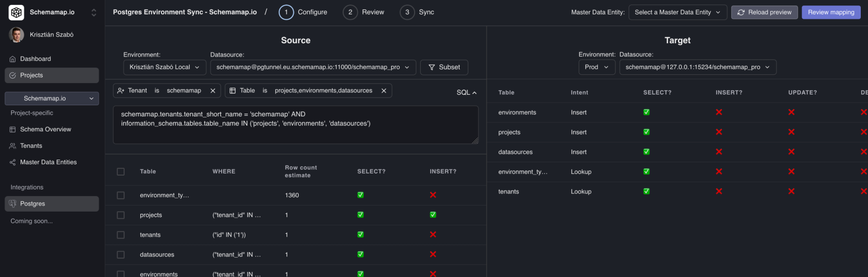Click the Subset button
The height and width of the screenshot is (277, 868).
[444, 67]
